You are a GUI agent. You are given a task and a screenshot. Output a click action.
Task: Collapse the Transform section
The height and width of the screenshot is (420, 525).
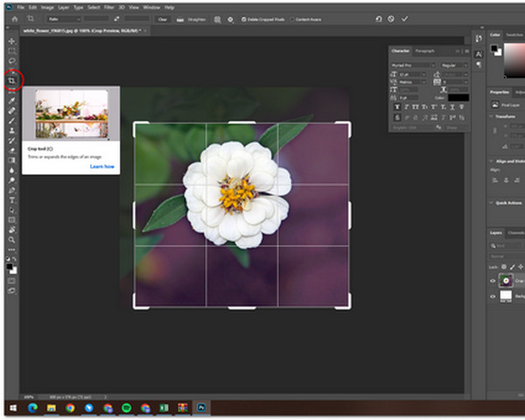[x=491, y=116]
